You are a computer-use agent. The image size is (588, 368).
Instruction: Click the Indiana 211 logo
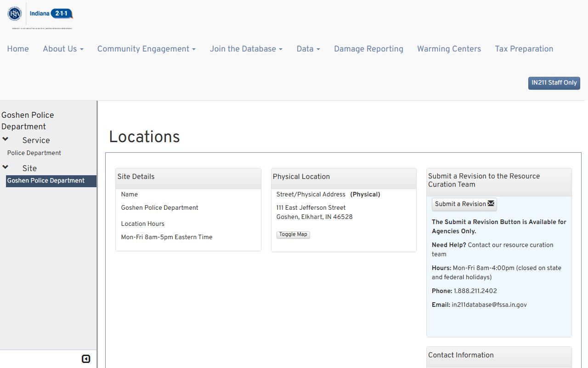point(51,14)
